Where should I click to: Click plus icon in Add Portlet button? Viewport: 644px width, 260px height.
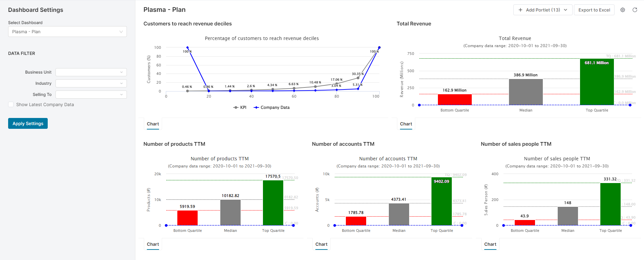pyautogui.click(x=520, y=10)
